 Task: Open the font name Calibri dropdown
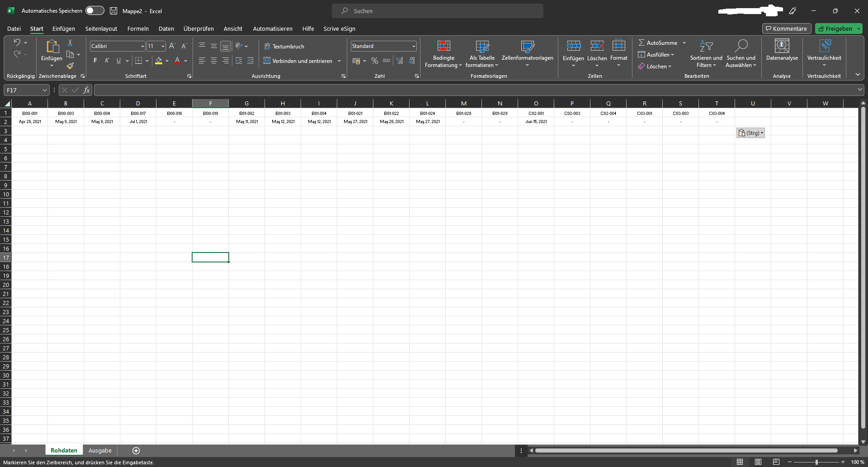pos(142,46)
